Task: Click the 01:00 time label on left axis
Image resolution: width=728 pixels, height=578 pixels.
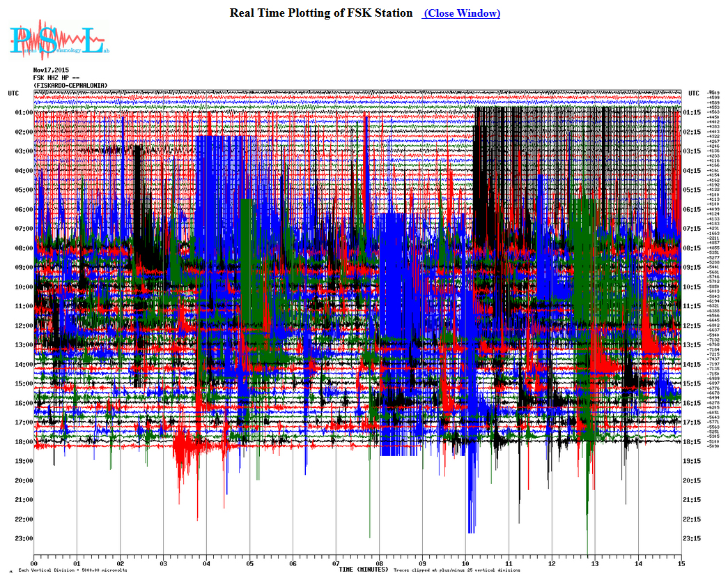Action: tap(23, 112)
